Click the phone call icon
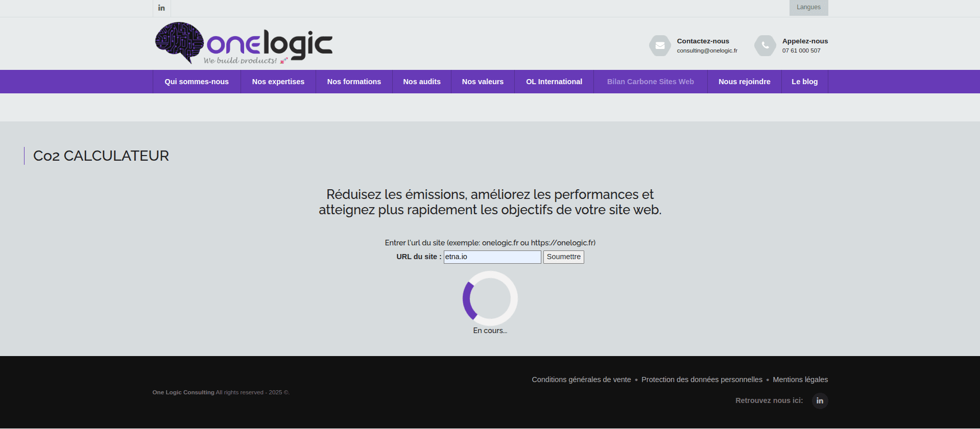 click(x=765, y=45)
